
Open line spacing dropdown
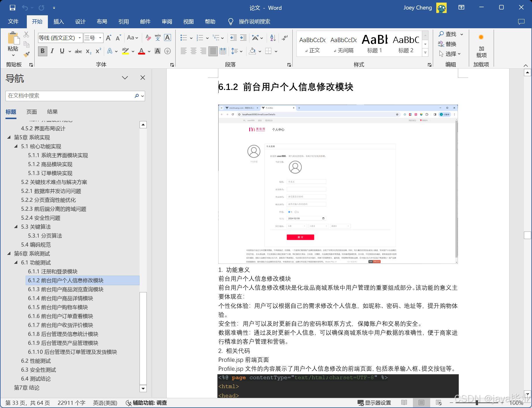(x=237, y=51)
